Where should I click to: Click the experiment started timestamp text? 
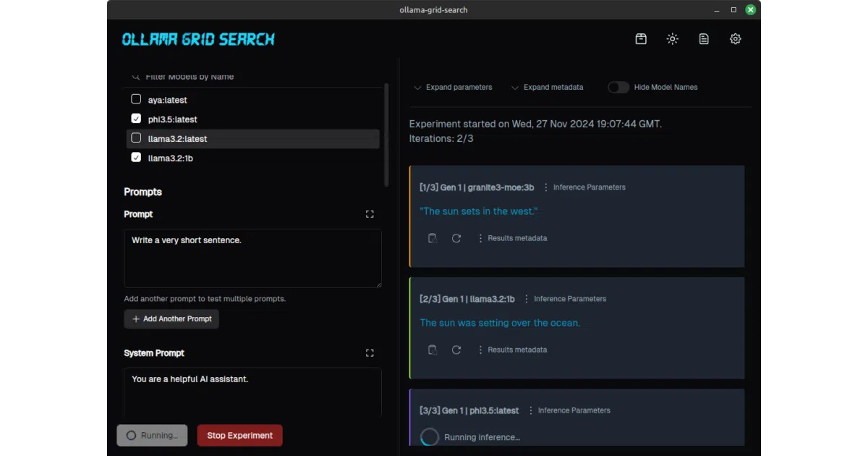pos(535,124)
